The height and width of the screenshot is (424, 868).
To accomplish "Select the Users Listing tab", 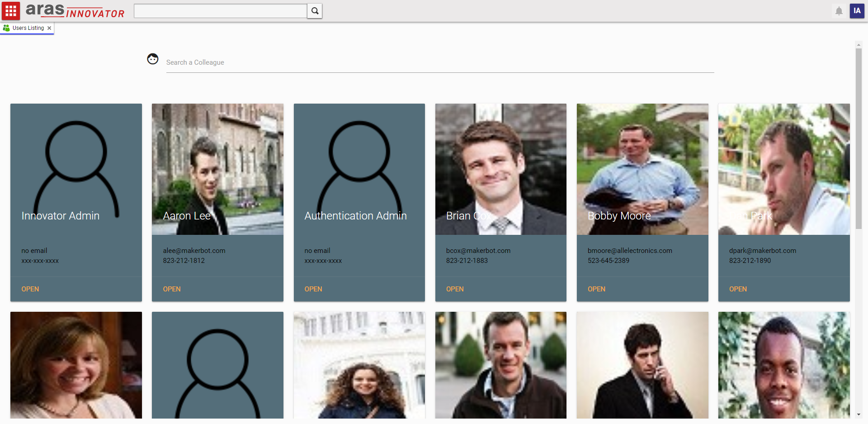I will tap(27, 28).
